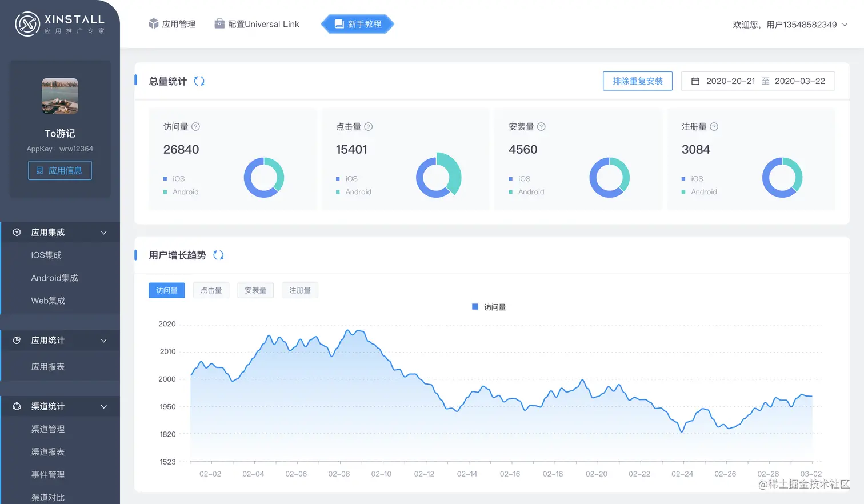Viewport: 864px width, 504px height.
Task: Open 应用报表 in sidebar
Action: tap(48, 367)
